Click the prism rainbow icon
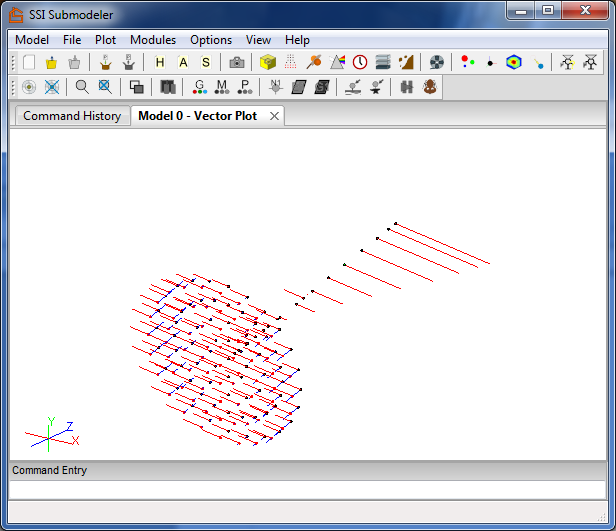 coord(337,62)
